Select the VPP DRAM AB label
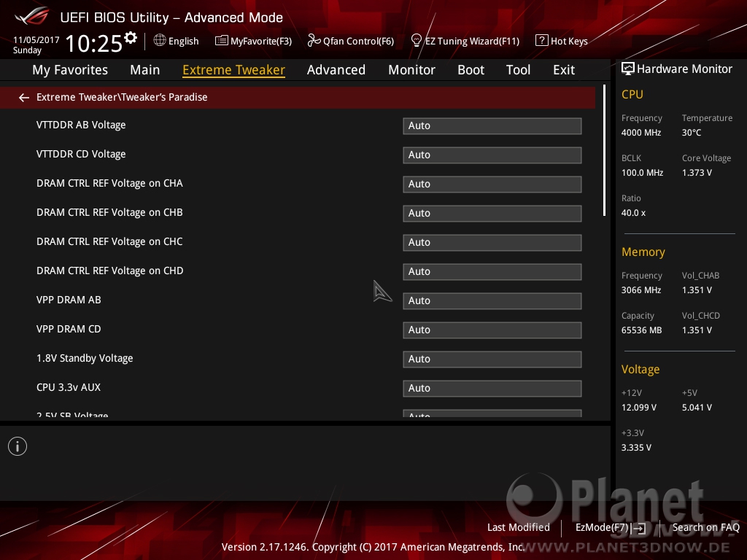 click(x=69, y=300)
